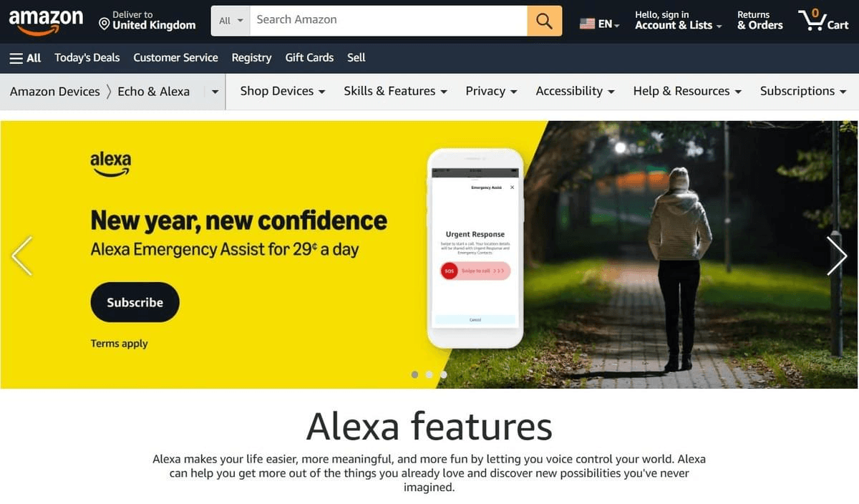Click the Amazon logo
Viewport: 859px width, 504px height.
tap(46, 21)
